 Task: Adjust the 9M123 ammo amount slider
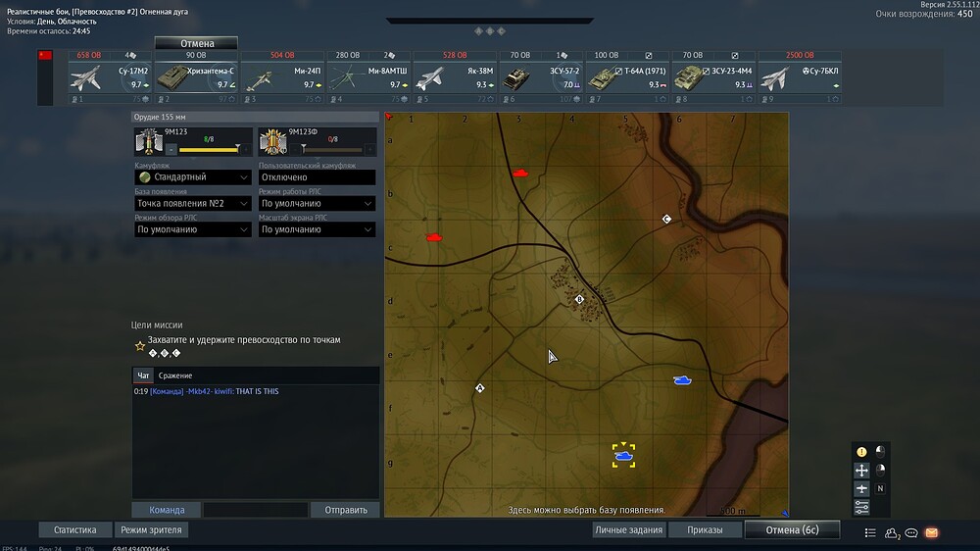coord(209,149)
